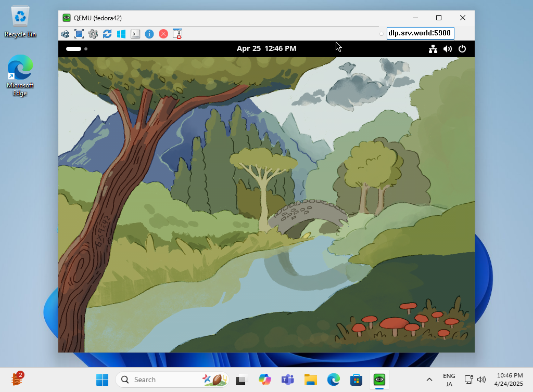The image size is (533, 392).
Task: Open Recycle Bin desktop icon
Action: pyautogui.click(x=20, y=22)
